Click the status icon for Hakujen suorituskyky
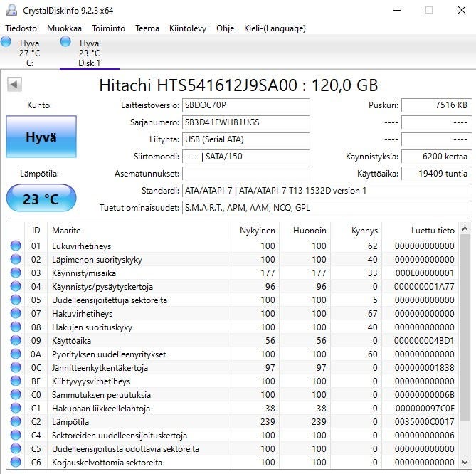 [x=16, y=327]
